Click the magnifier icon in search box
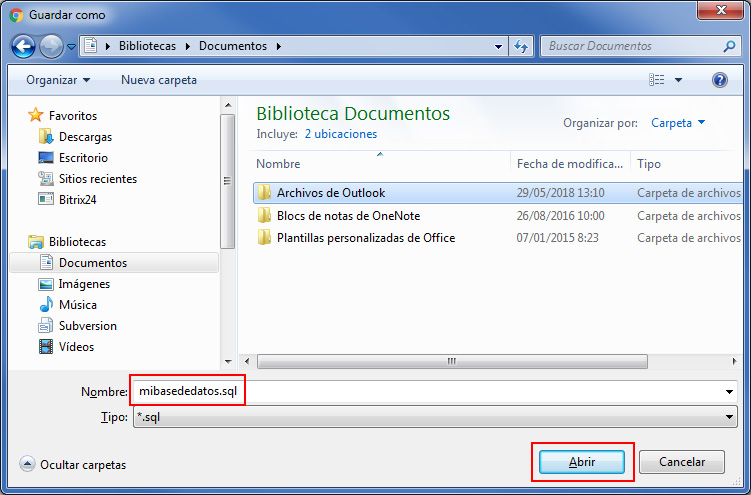The width and height of the screenshot is (751, 495). 729,46
